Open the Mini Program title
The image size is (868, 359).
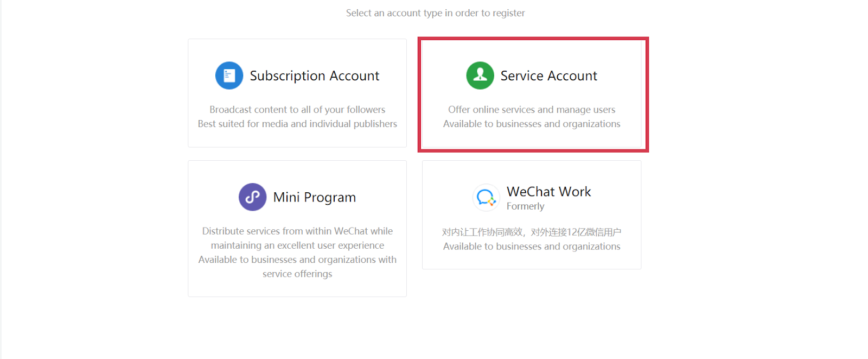click(x=315, y=198)
